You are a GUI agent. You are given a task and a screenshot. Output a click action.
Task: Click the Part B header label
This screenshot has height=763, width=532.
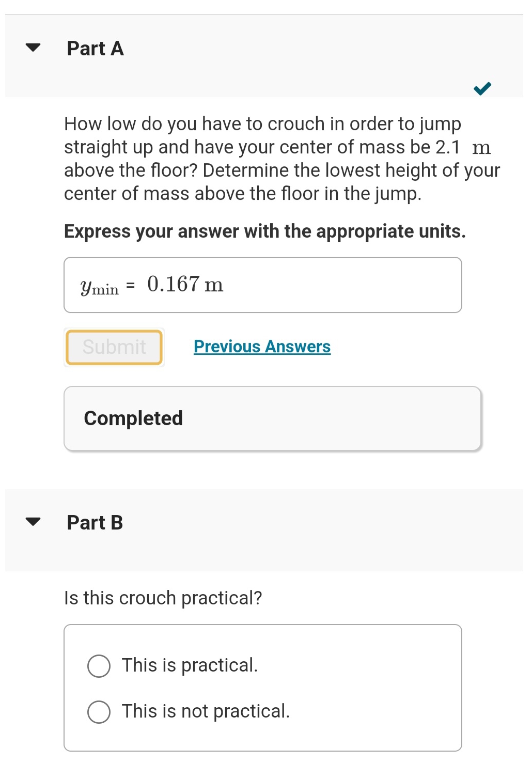(95, 522)
